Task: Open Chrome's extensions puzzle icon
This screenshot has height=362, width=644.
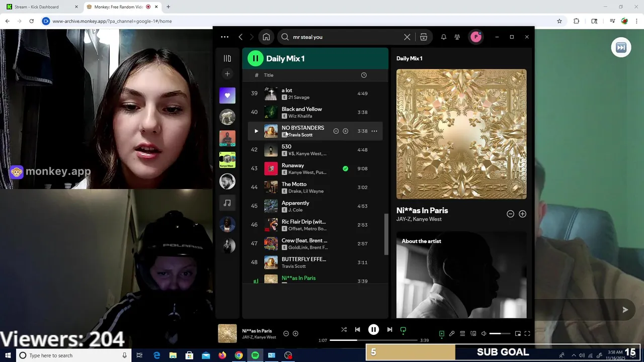Action: click(x=577, y=21)
